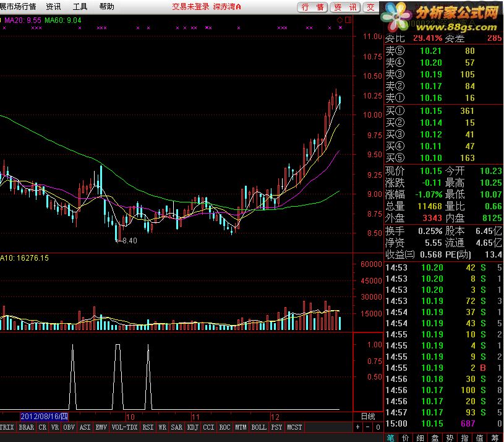Switch to the 盘 tab in side panel
504x442 pixels.
[435, 438]
